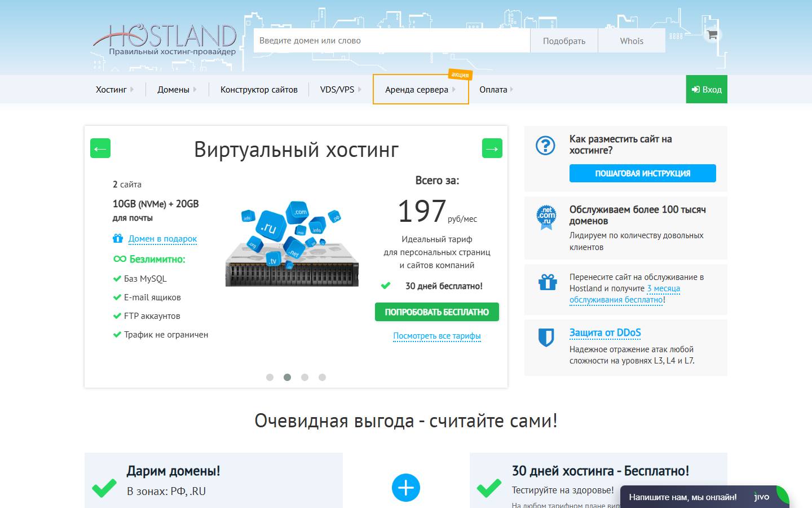This screenshot has width=812, height=508.
Task: Click the blue plus circle icon
Action: click(x=406, y=488)
